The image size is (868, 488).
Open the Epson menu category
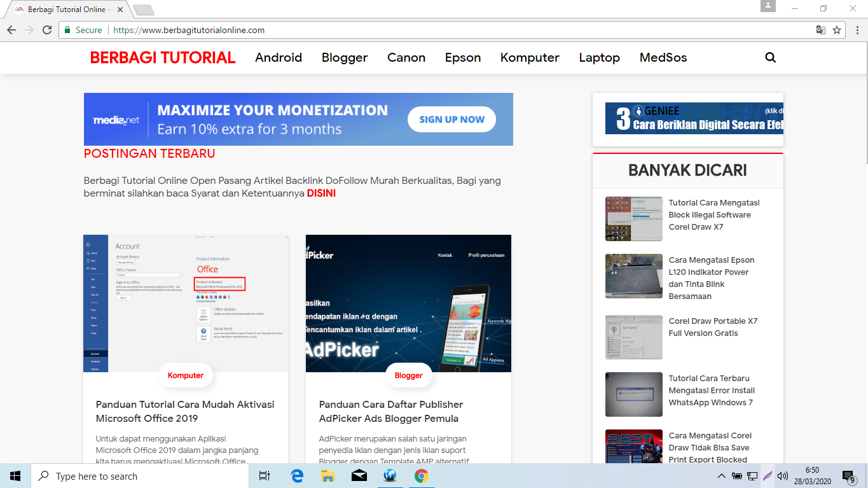click(463, 57)
